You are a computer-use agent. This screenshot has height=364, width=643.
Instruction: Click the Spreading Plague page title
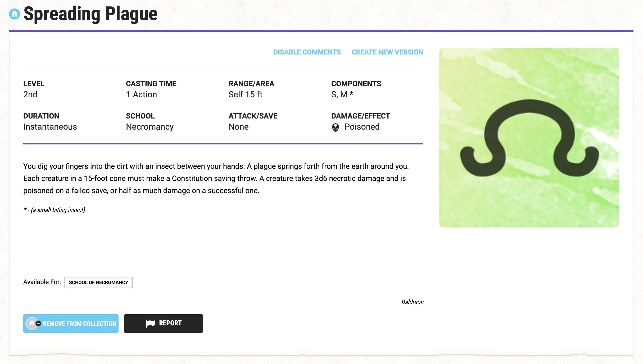(90, 14)
